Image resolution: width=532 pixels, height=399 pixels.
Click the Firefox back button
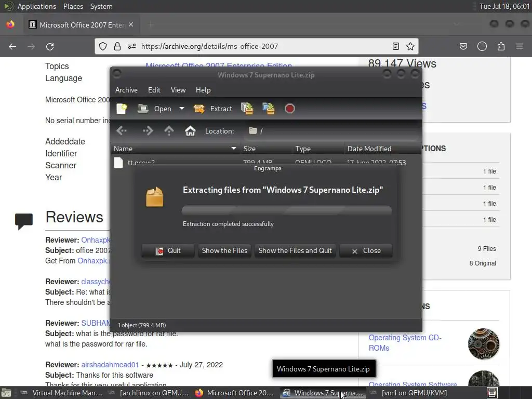tap(12, 46)
